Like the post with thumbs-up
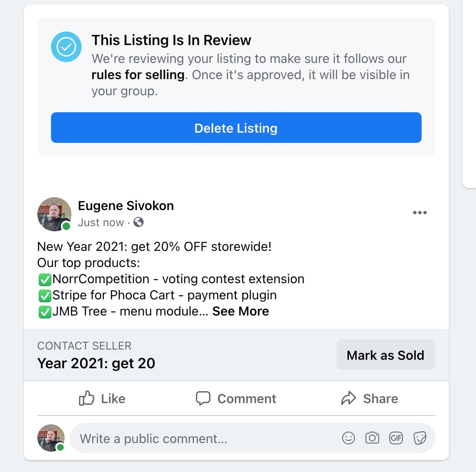 [102, 398]
